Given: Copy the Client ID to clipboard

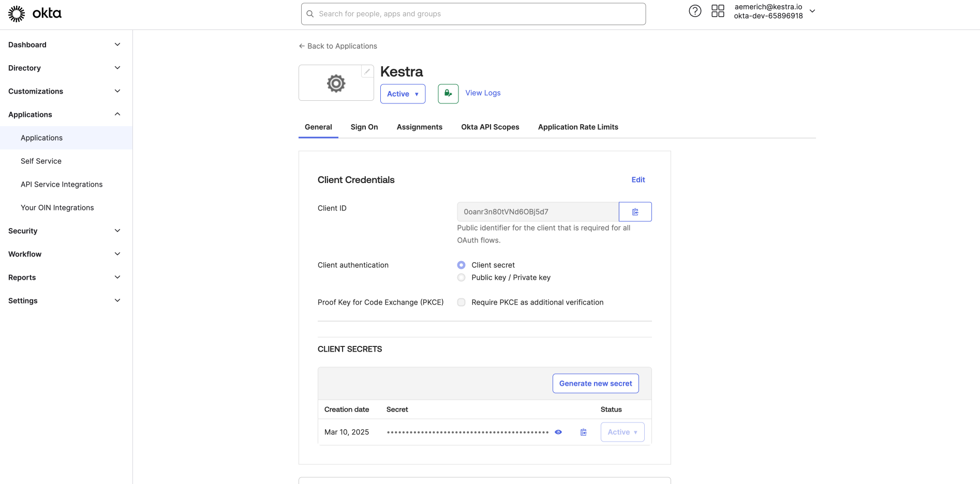Looking at the screenshot, I should (635, 212).
